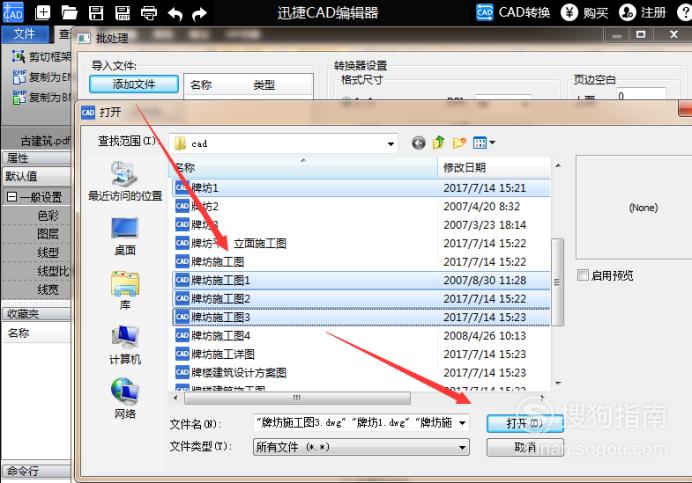Open the 文件 menu tab

pyautogui.click(x=25, y=34)
